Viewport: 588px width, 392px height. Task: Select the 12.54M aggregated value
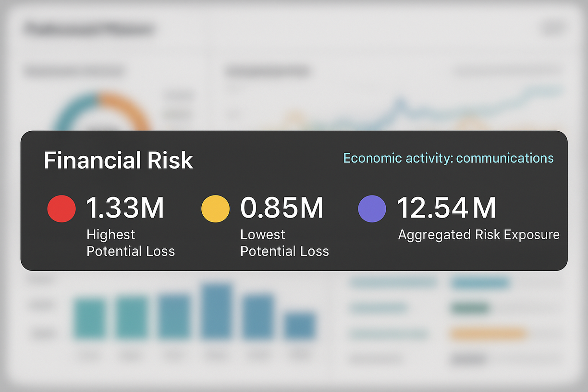446,208
